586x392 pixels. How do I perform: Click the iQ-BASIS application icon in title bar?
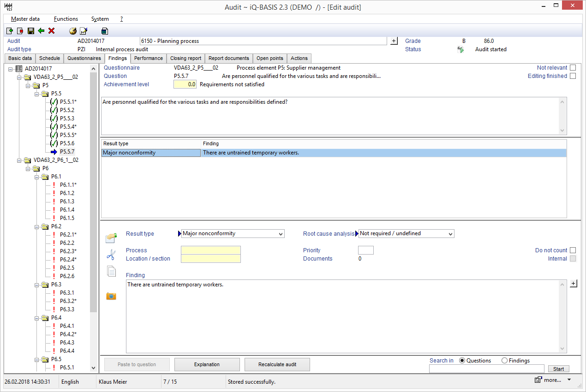coord(8,7)
